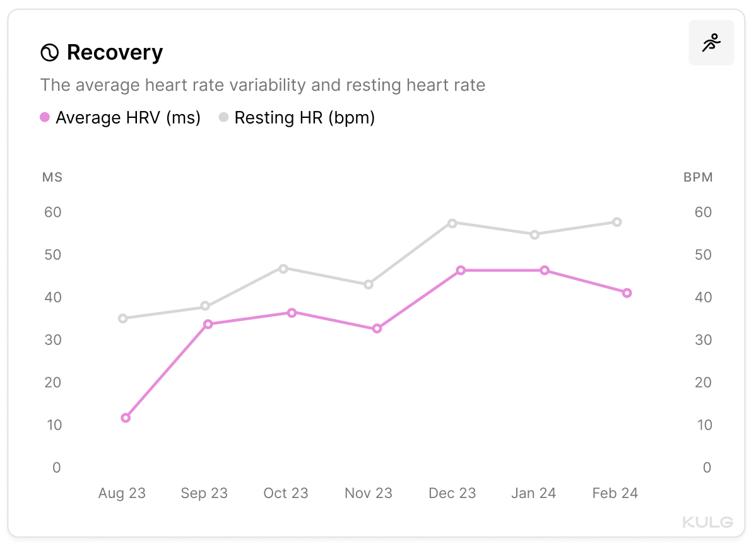The width and height of the screenshot is (756, 546).
Task: Click the Dec 23 Resting HR point
Action: [x=452, y=223]
